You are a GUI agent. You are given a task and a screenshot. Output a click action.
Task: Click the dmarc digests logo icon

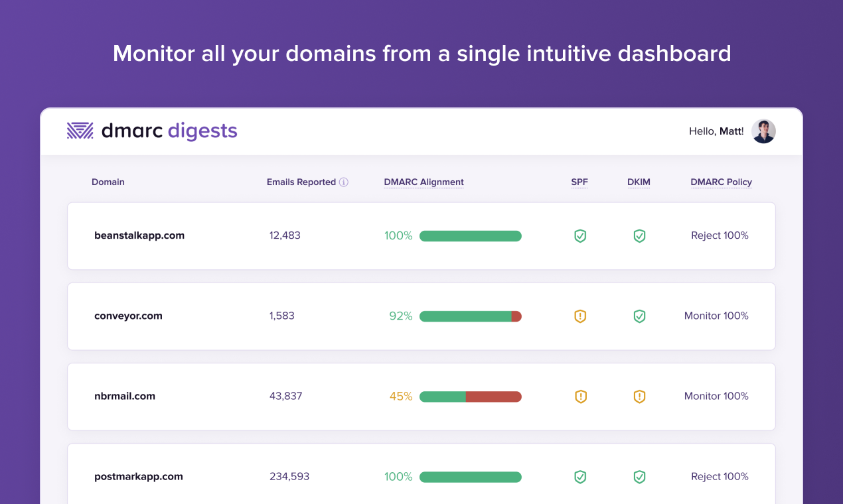click(78, 131)
